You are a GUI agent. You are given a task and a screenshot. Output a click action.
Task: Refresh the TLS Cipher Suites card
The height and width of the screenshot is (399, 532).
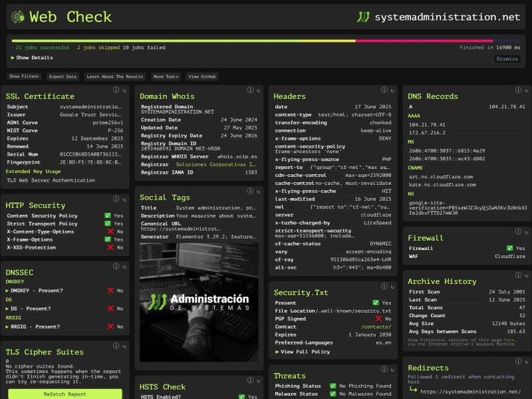[x=124, y=346]
